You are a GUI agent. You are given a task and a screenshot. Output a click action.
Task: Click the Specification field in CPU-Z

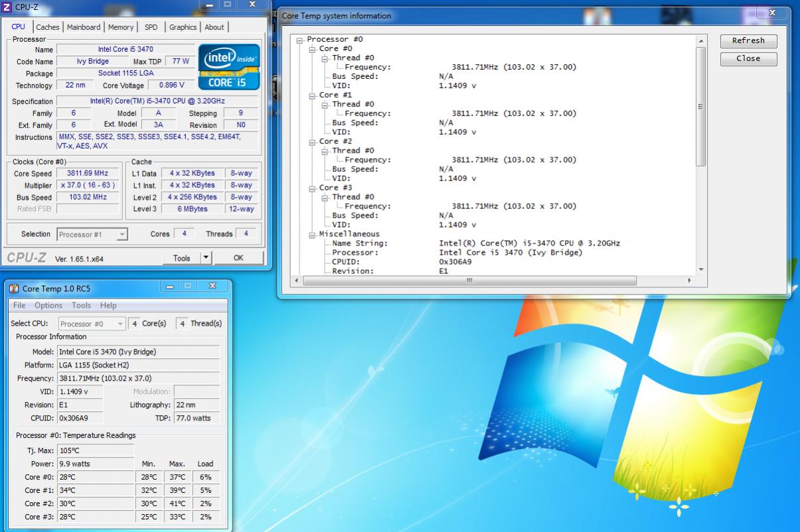point(158,101)
